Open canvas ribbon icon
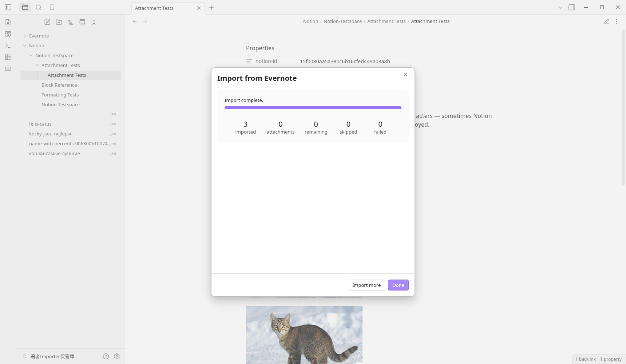 [x=8, y=34]
